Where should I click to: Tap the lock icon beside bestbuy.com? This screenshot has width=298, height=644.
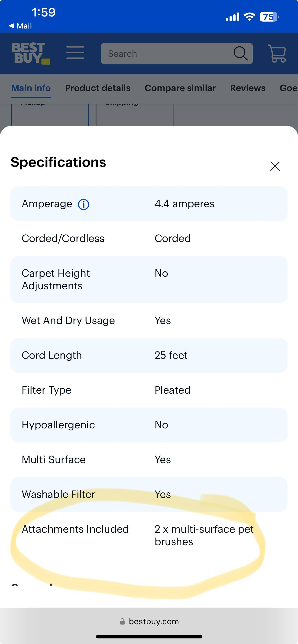click(x=122, y=622)
